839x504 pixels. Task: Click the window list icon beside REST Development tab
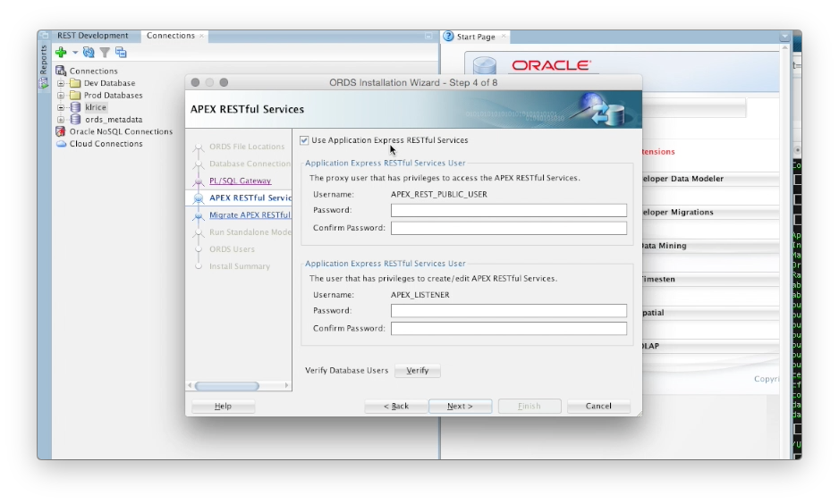coord(45,35)
